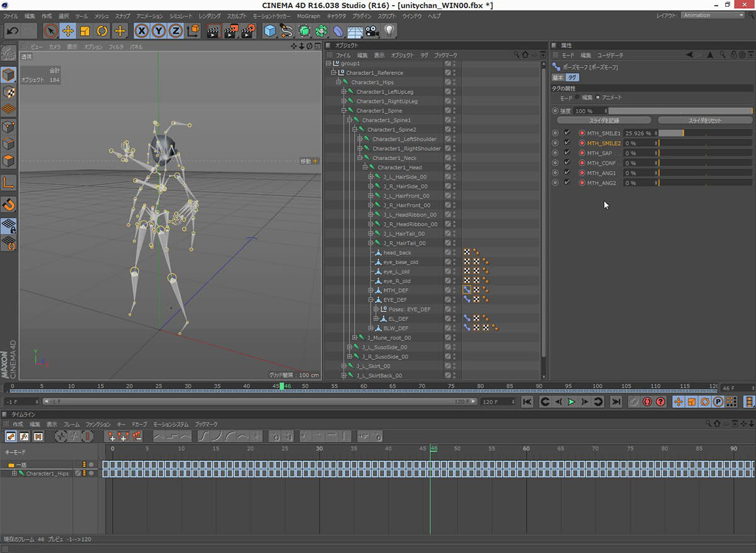The image size is (756, 553).
Task: Switch to the 基本 tab in attributes
Action: point(558,77)
